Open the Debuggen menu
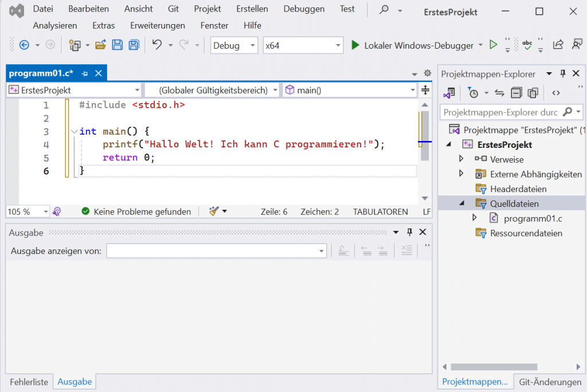 (x=304, y=9)
